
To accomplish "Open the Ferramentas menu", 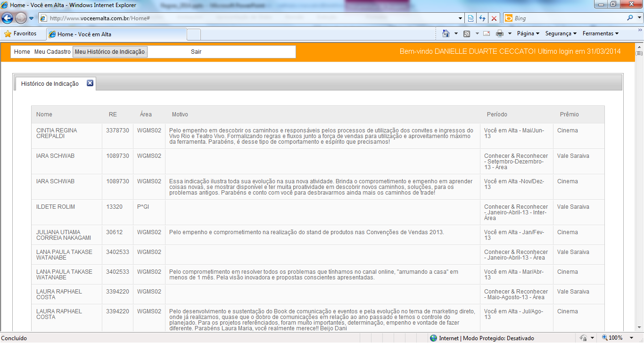I will click(x=600, y=34).
